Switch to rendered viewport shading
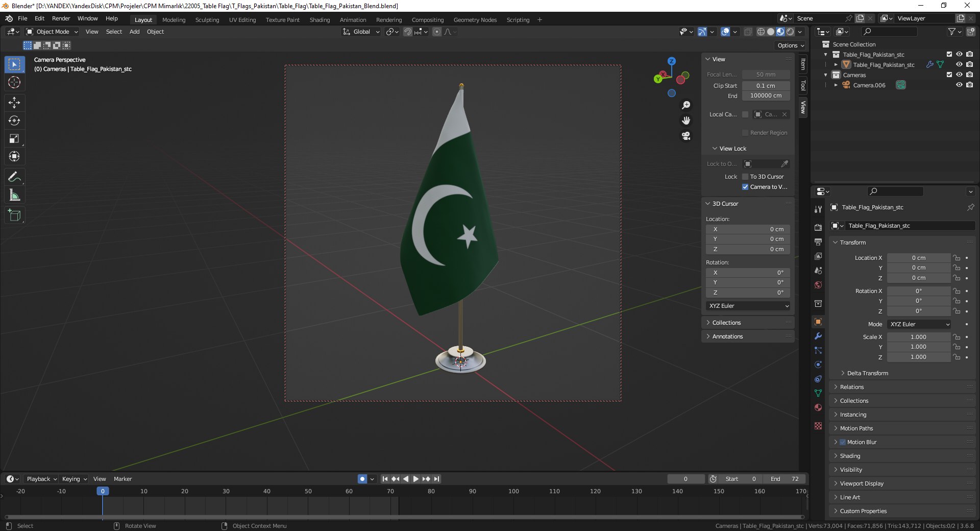The image size is (980, 531). (x=790, y=32)
